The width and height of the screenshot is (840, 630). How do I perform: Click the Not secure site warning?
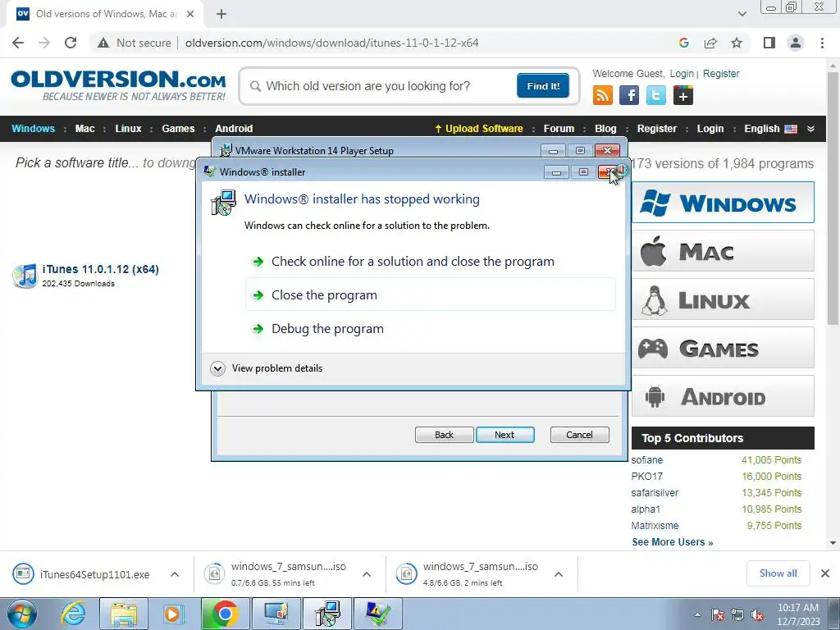pyautogui.click(x=135, y=43)
